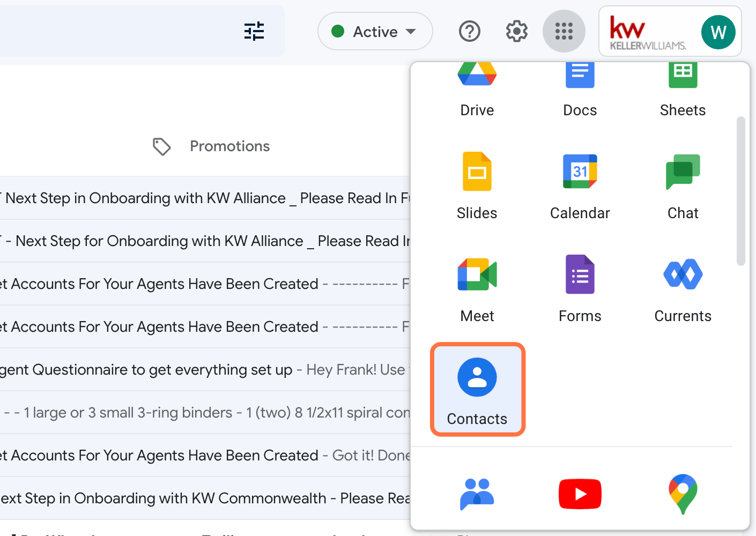Click the apps panel scrollbar

[740, 191]
